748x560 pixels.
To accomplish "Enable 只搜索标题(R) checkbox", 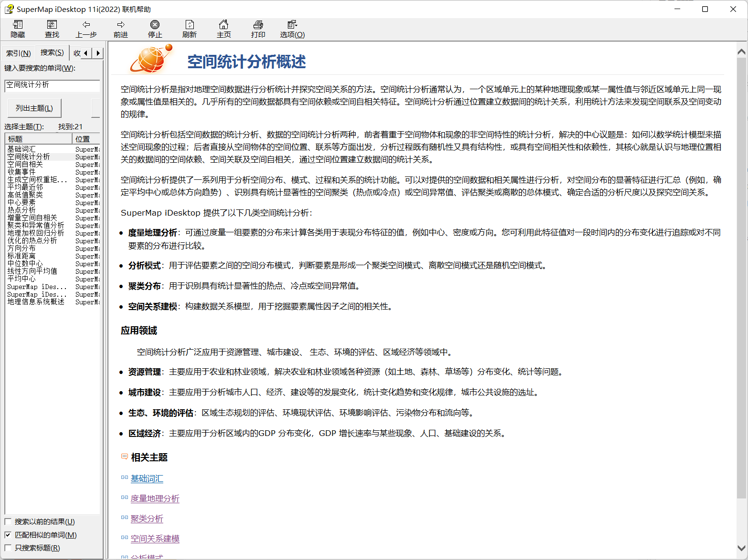I will pos(8,548).
